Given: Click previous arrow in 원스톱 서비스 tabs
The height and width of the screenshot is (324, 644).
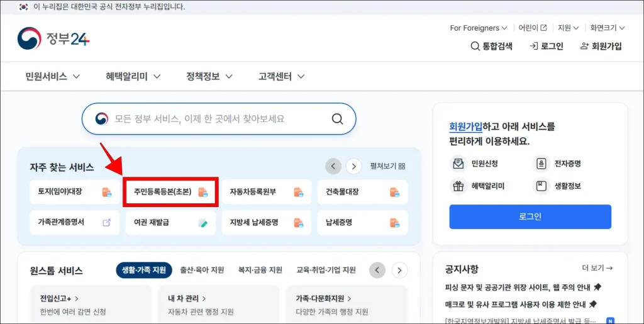Looking at the screenshot, I should tap(377, 270).
